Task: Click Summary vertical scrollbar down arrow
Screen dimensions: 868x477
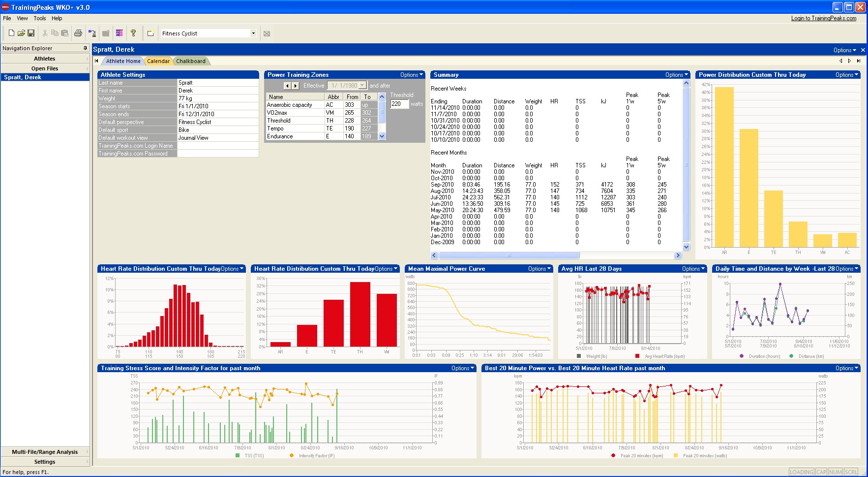Action: pyautogui.click(x=687, y=247)
